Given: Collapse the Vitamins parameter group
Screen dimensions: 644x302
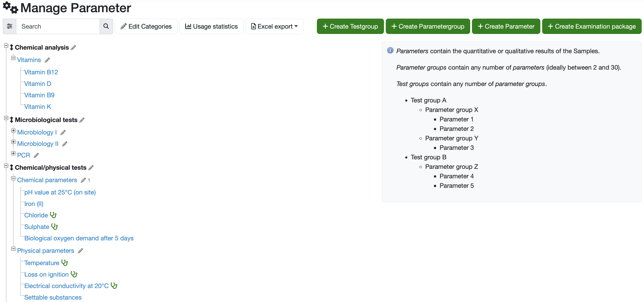Looking at the screenshot, I should click(13, 58).
